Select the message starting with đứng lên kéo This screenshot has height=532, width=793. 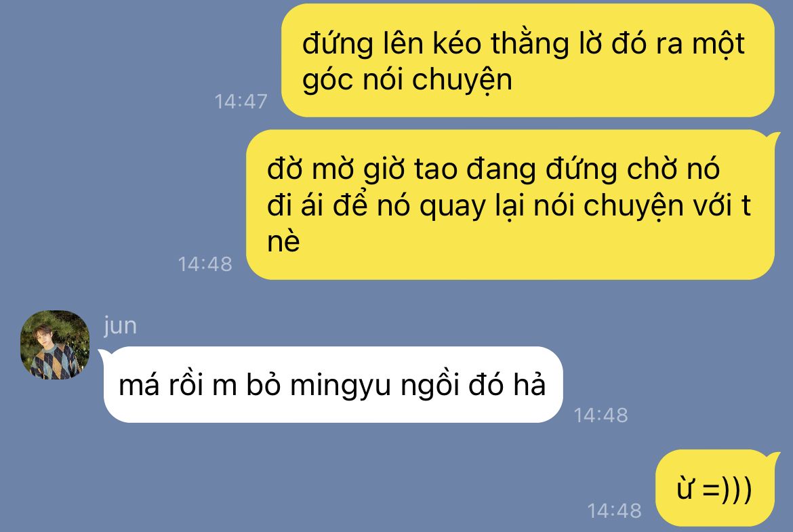(527, 61)
